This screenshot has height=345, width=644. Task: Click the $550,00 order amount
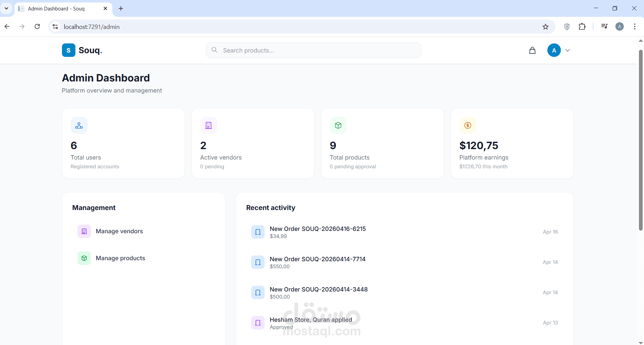pos(280,267)
